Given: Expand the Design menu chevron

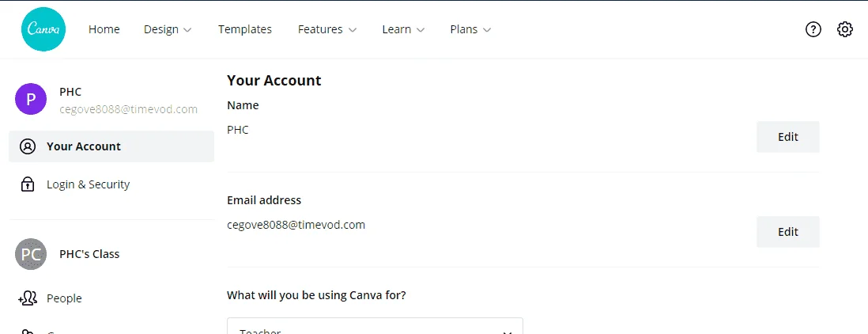Looking at the screenshot, I should click(187, 30).
